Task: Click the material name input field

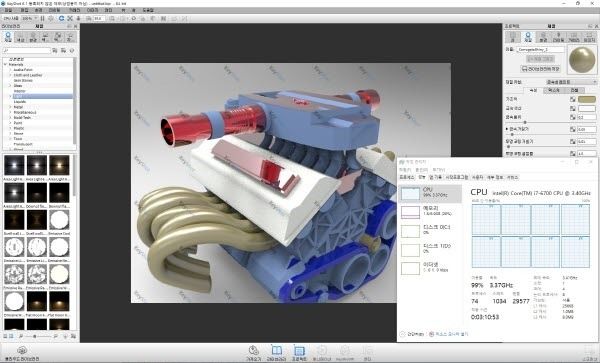Action: [540, 49]
